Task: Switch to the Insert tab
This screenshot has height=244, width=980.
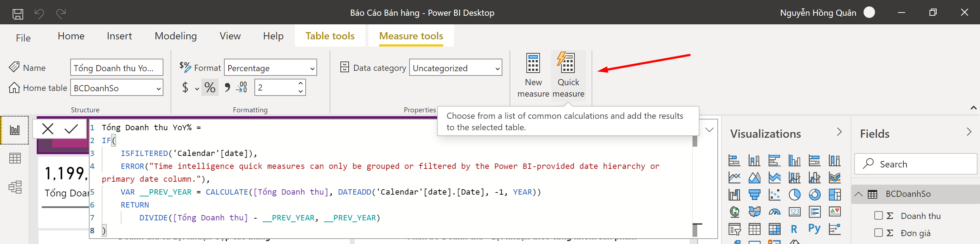Action: (119, 36)
